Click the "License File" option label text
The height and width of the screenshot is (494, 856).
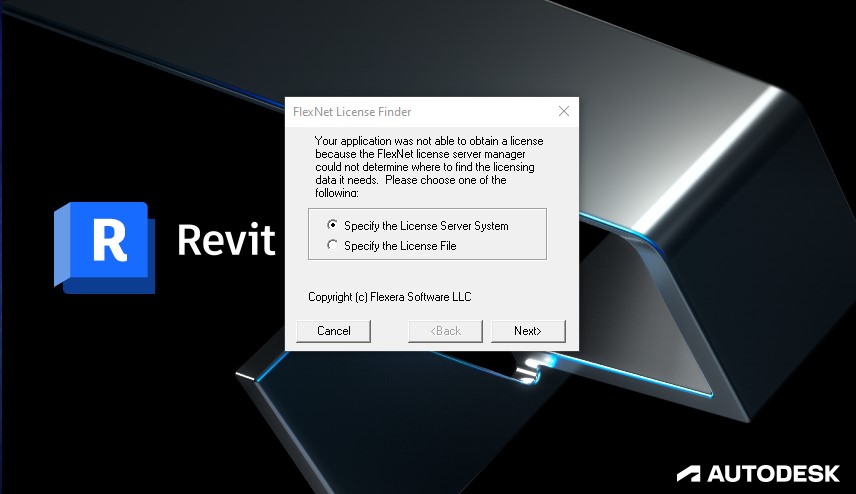[400, 245]
